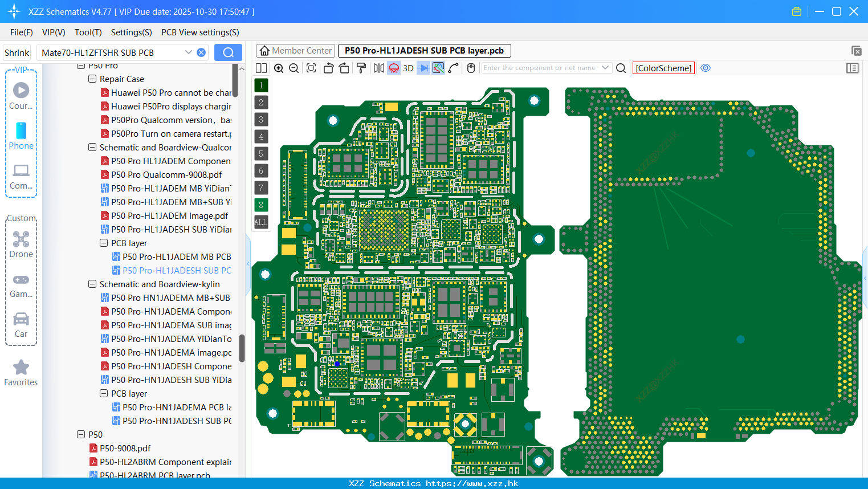The image size is (868, 489).
Task: Select the trace path curve tool
Action: (x=453, y=68)
